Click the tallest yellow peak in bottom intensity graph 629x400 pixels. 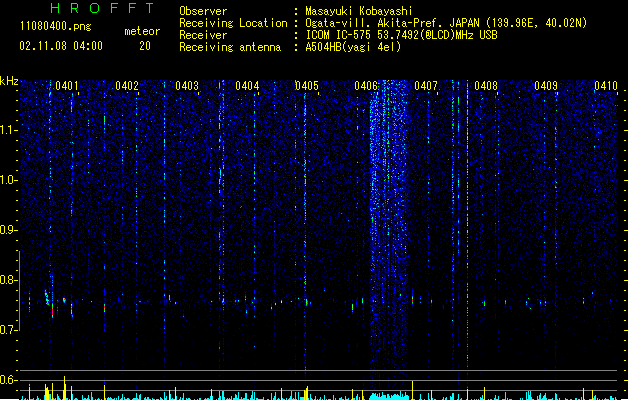[65, 388]
